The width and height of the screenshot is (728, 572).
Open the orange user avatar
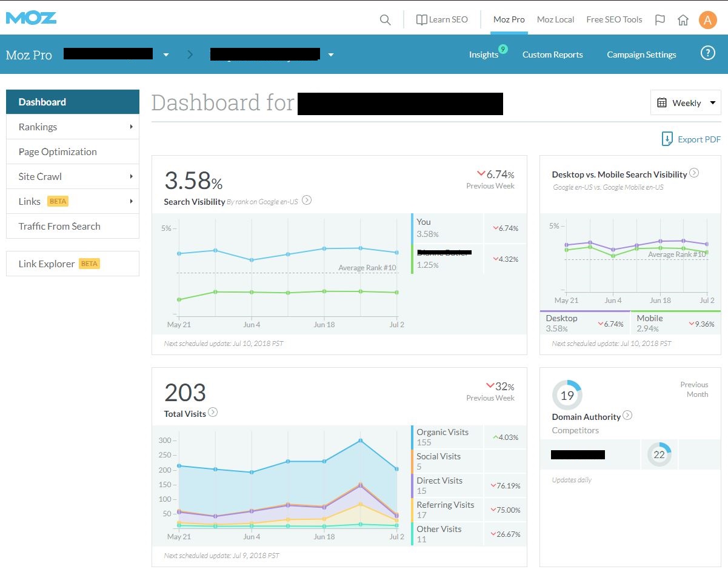(708, 20)
